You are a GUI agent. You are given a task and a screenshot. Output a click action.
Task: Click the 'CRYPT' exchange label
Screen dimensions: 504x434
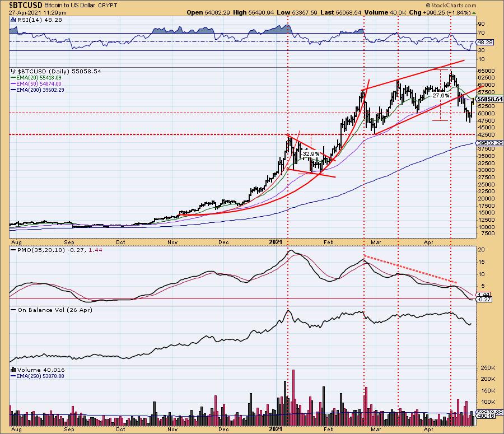click(108, 6)
